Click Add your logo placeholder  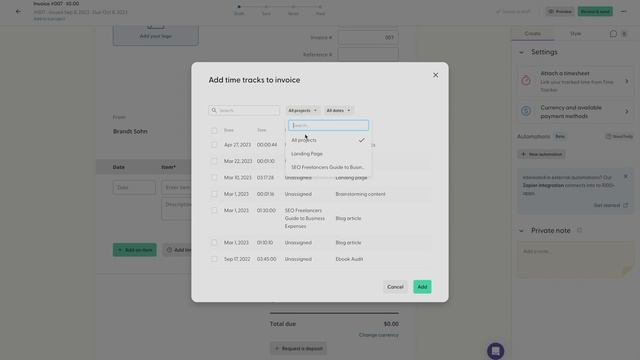pyautogui.click(x=156, y=35)
